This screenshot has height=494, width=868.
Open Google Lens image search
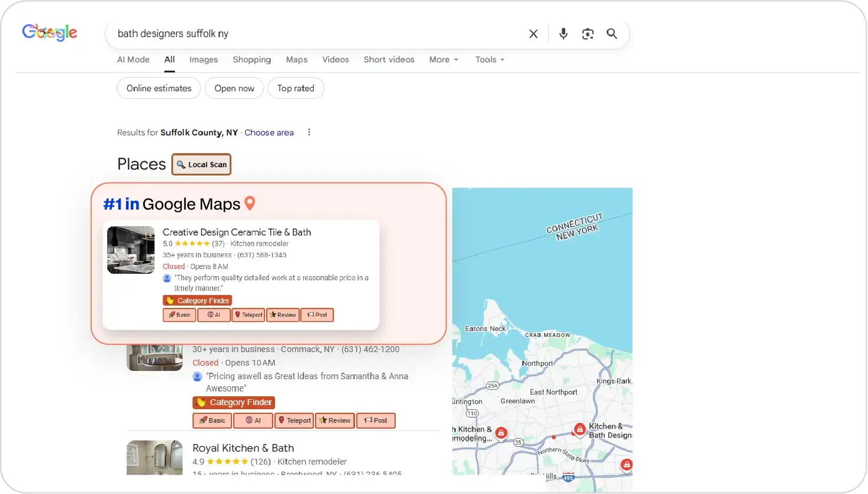[587, 34]
